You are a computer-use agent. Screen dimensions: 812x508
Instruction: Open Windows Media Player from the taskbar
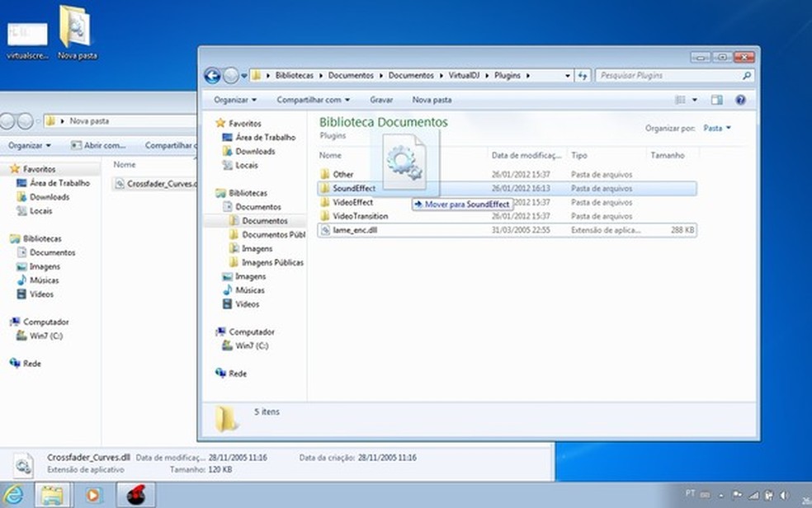point(92,495)
